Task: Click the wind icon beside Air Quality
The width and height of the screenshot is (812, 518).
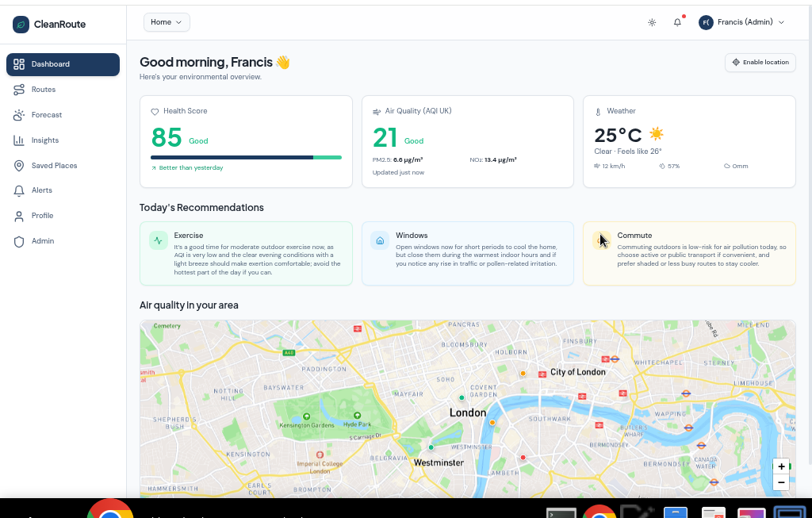Action: (x=377, y=111)
